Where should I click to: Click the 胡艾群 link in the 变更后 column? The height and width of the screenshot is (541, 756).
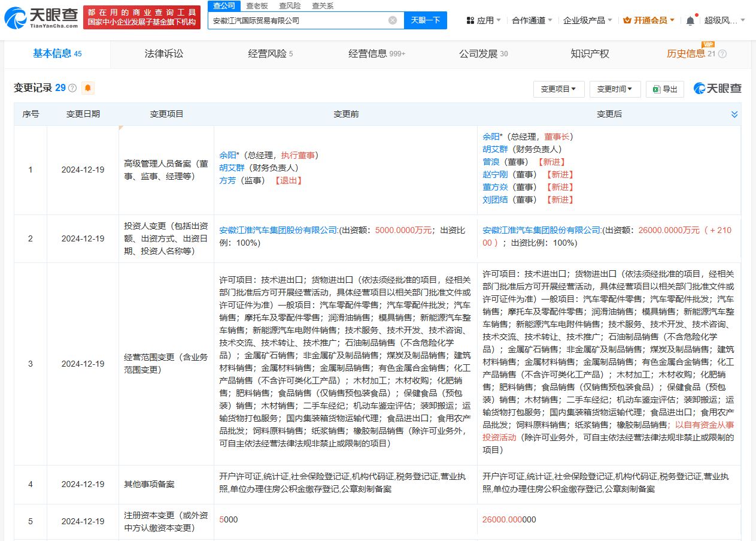pyautogui.click(x=495, y=149)
